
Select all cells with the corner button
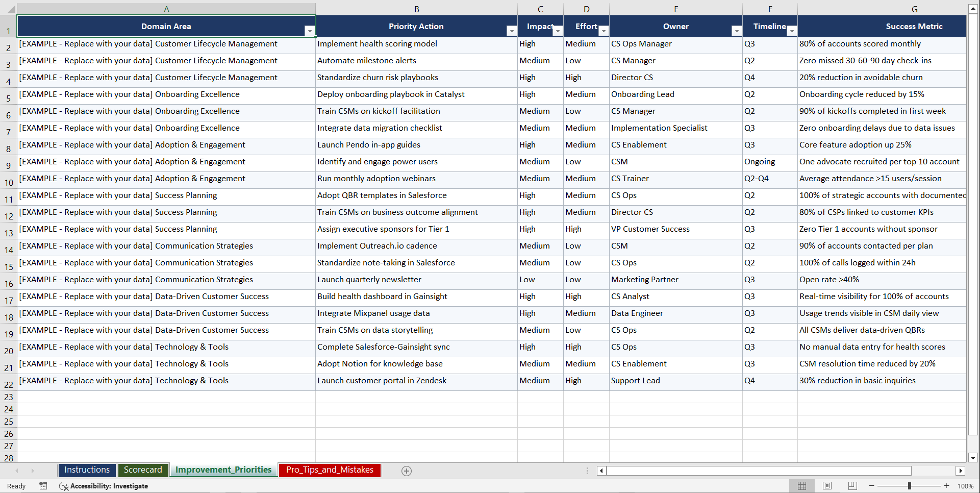(x=9, y=9)
